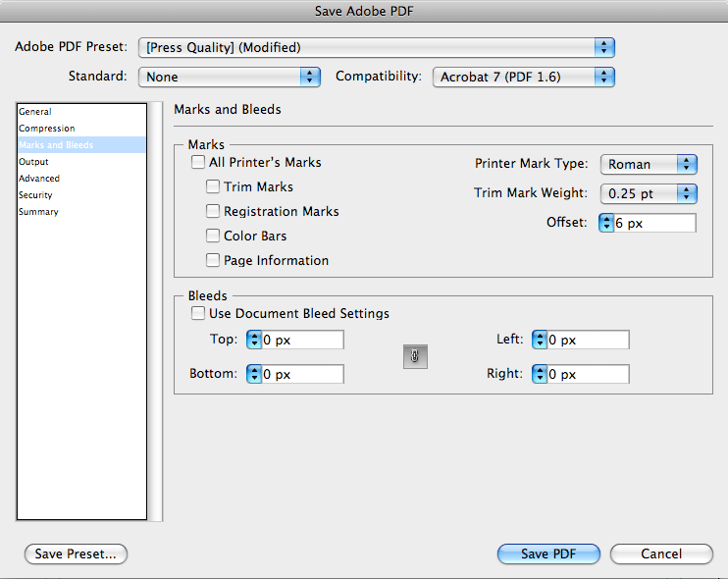Click the Bottom bleed stepper arrows
The height and width of the screenshot is (579, 728).
coord(254,374)
